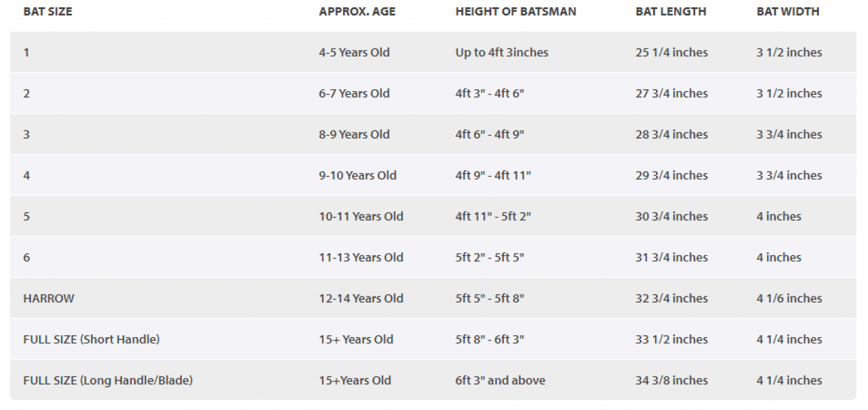Click the 12-14 Years Old age cell

pos(361,299)
